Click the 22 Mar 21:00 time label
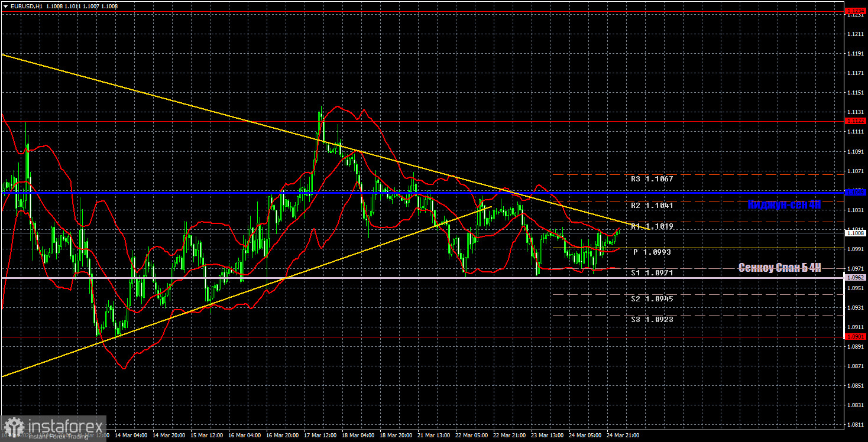The image size is (868, 442). (x=509, y=435)
